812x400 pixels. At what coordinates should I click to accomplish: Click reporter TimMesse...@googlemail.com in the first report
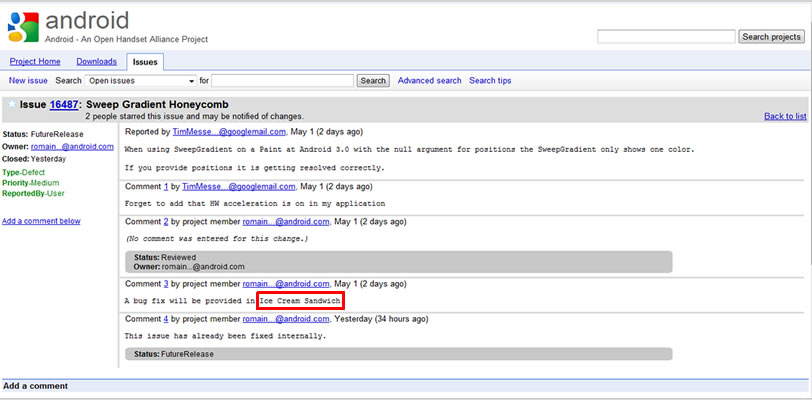(x=228, y=131)
